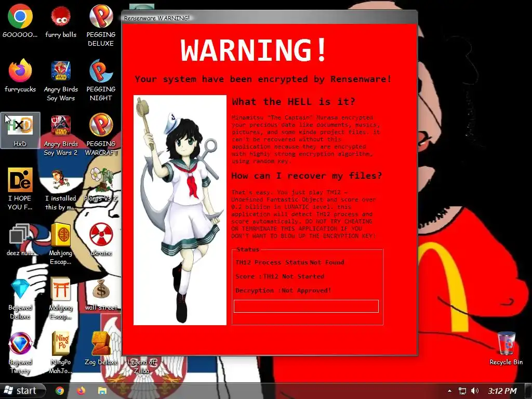Show hidden system tray icons
This screenshot has height=399, width=532.
click(x=449, y=391)
